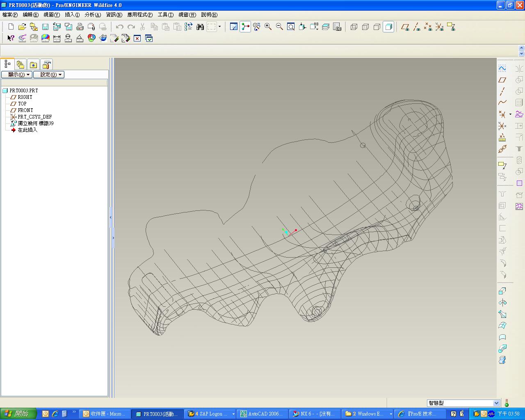This screenshot has height=420, width=525.
Task: Select the Wireframe display mode icon
Action: (x=354, y=27)
